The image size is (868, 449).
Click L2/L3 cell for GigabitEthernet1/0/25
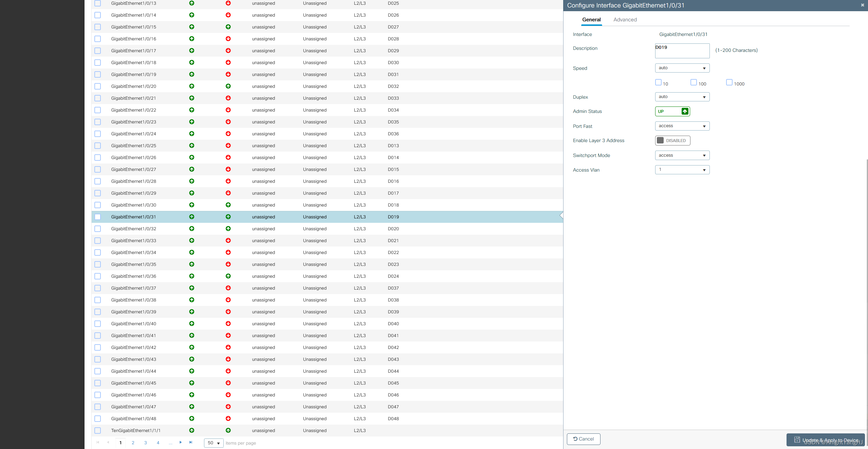tap(360, 145)
